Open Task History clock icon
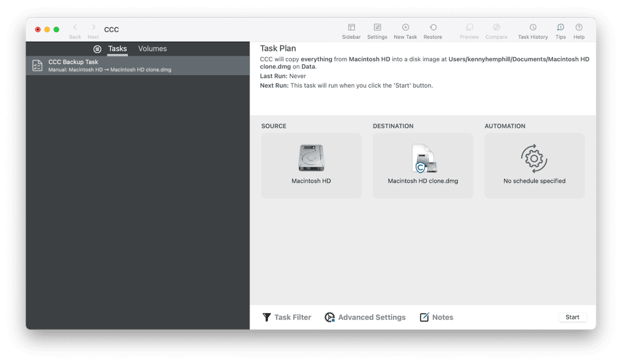 pyautogui.click(x=533, y=28)
